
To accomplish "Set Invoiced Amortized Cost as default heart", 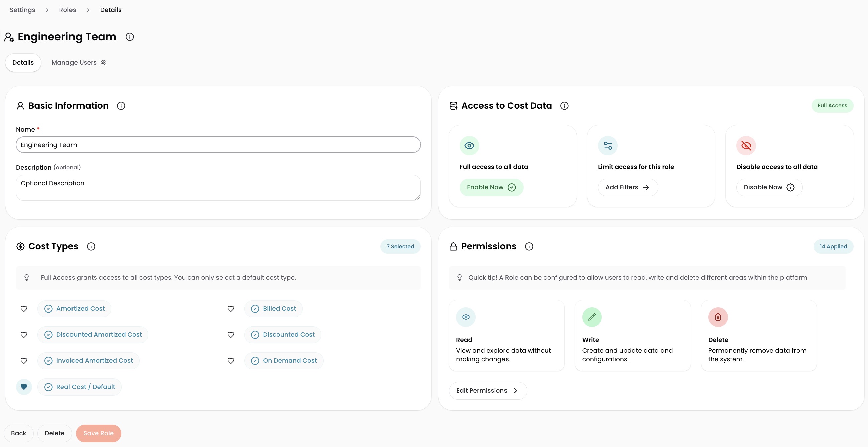I will pos(24,361).
